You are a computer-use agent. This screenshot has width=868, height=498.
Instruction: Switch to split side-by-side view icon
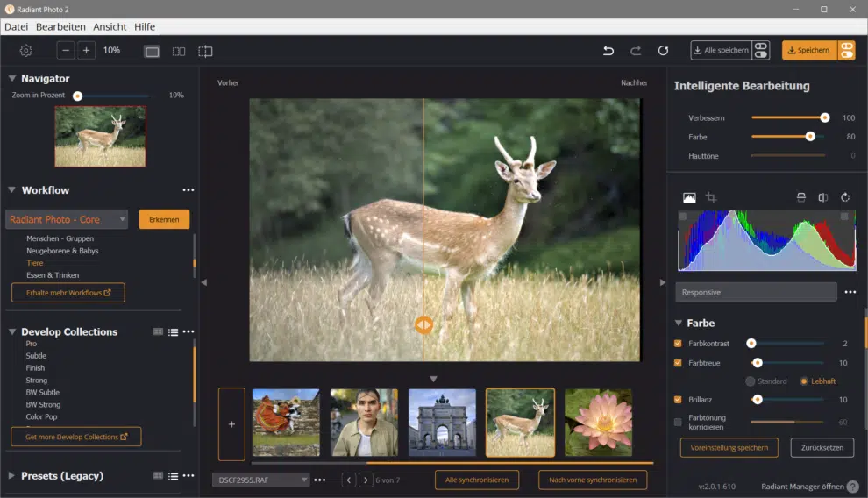pyautogui.click(x=179, y=51)
